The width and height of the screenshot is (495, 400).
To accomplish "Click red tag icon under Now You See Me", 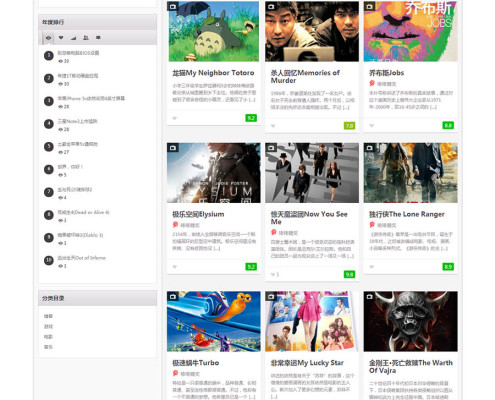I will click(274, 232).
